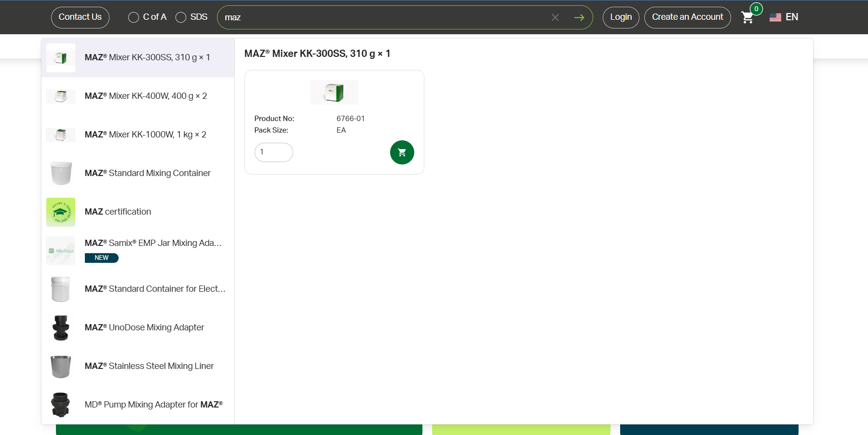This screenshot has height=435, width=868.
Task: Add product 6766-01 to cart with green cart button
Action: (402, 152)
